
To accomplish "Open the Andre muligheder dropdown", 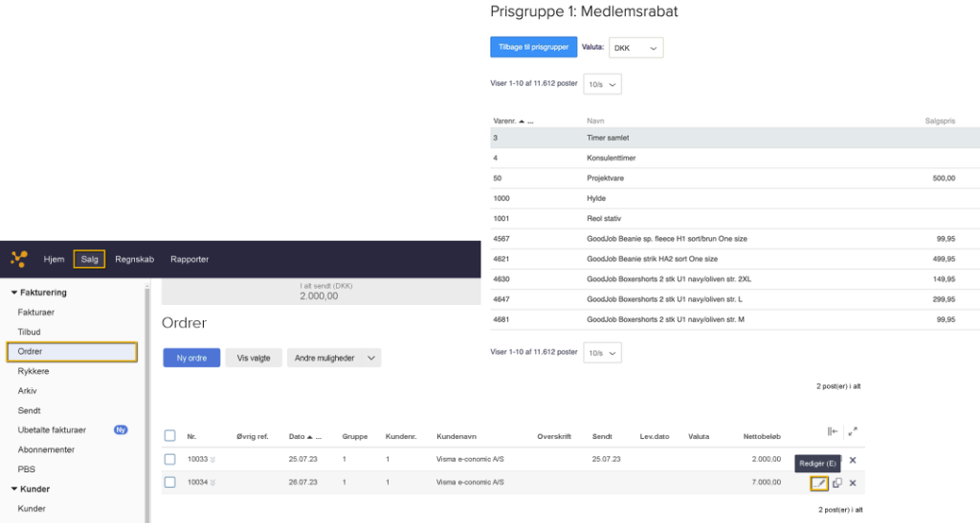I will click(x=334, y=358).
